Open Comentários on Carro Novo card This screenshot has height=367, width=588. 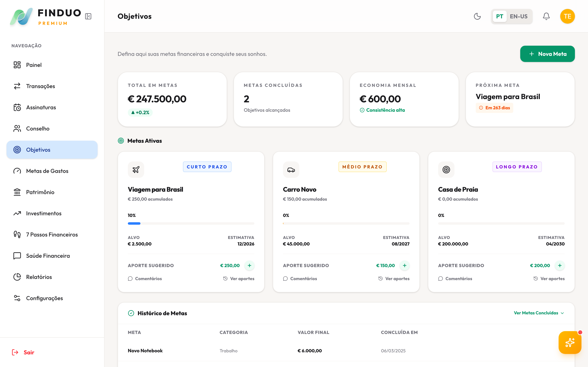coord(300,279)
